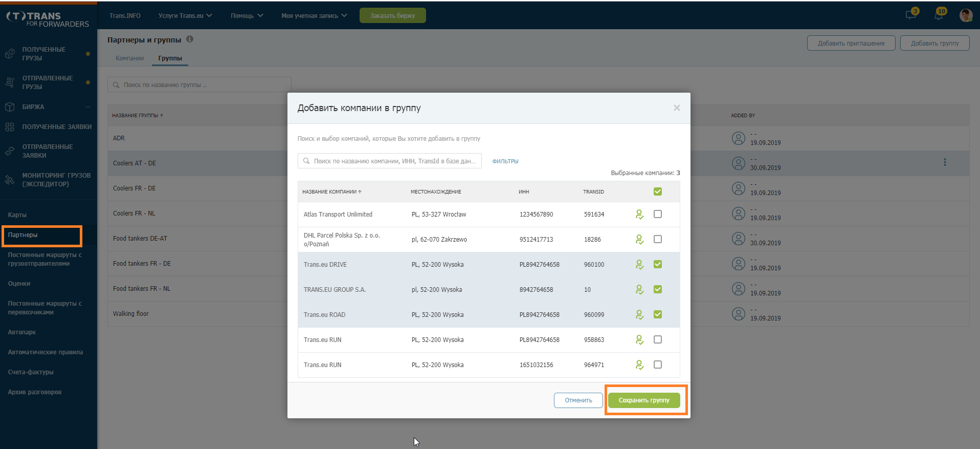Click the company search input field
Image resolution: width=980 pixels, height=449 pixels.
(390, 161)
